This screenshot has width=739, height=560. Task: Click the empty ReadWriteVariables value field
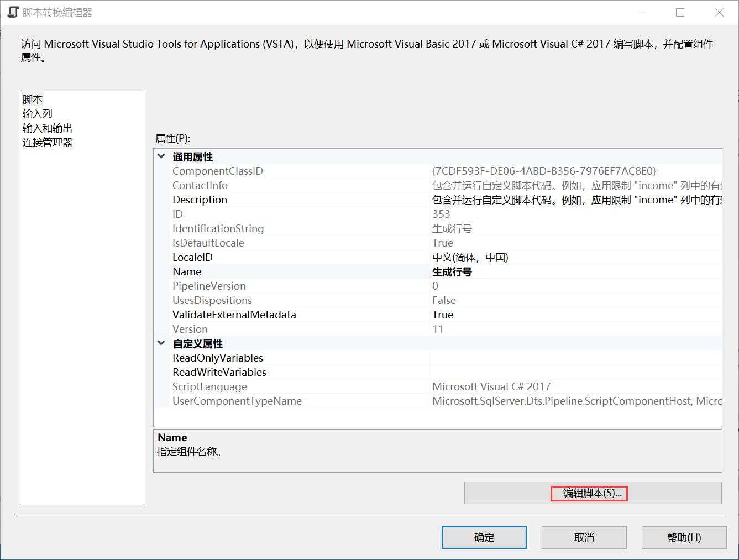[x=576, y=372]
